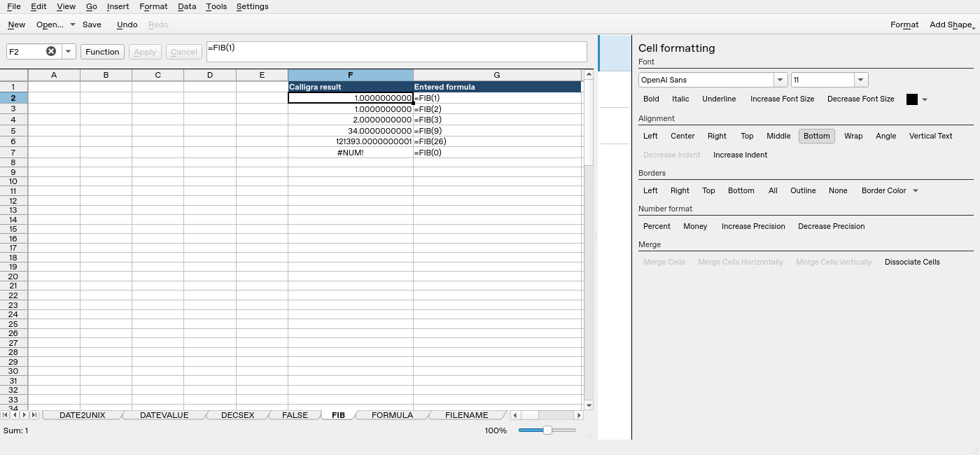Image resolution: width=980 pixels, height=455 pixels.
Task: Click Dissociate Cells in Merge section
Action: [912, 262]
